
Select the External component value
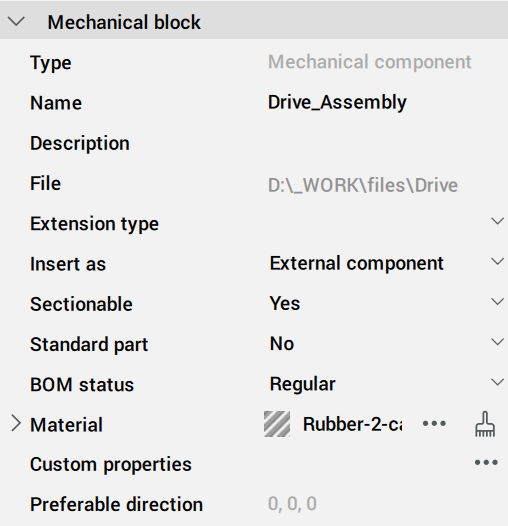pos(356,263)
